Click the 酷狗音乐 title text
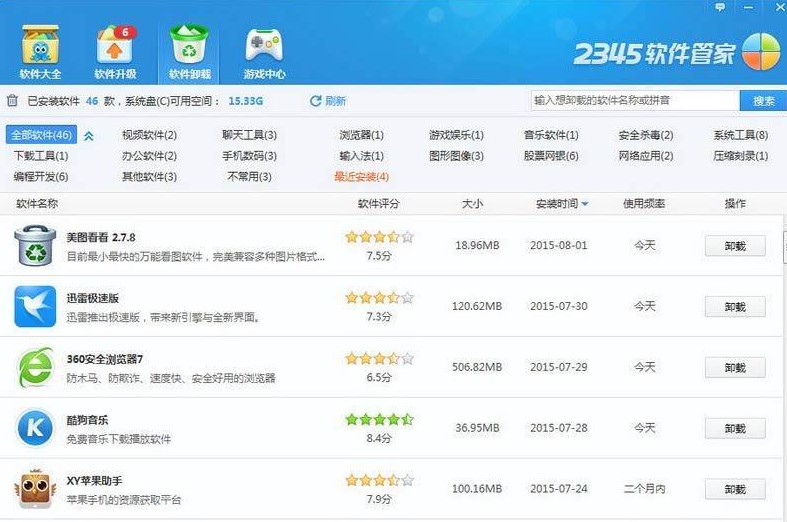The height and width of the screenshot is (522, 787). pyautogui.click(x=87, y=420)
